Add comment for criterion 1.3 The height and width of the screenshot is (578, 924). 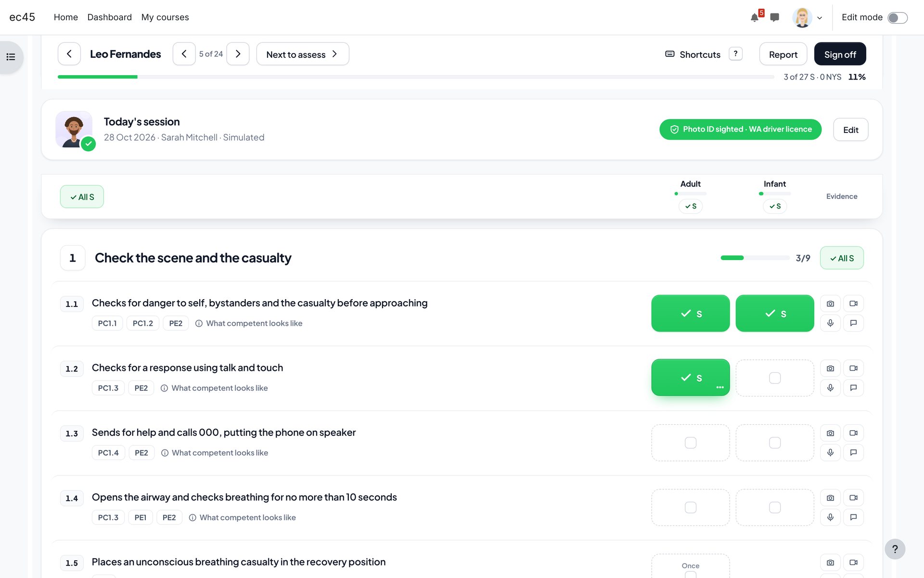pyautogui.click(x=853, y=453)
